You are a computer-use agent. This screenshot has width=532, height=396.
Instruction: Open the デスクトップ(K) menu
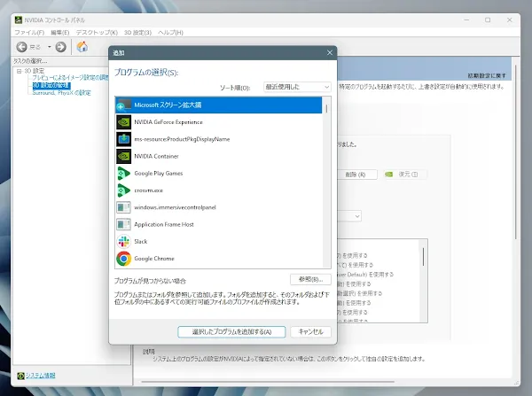[97, 33]
